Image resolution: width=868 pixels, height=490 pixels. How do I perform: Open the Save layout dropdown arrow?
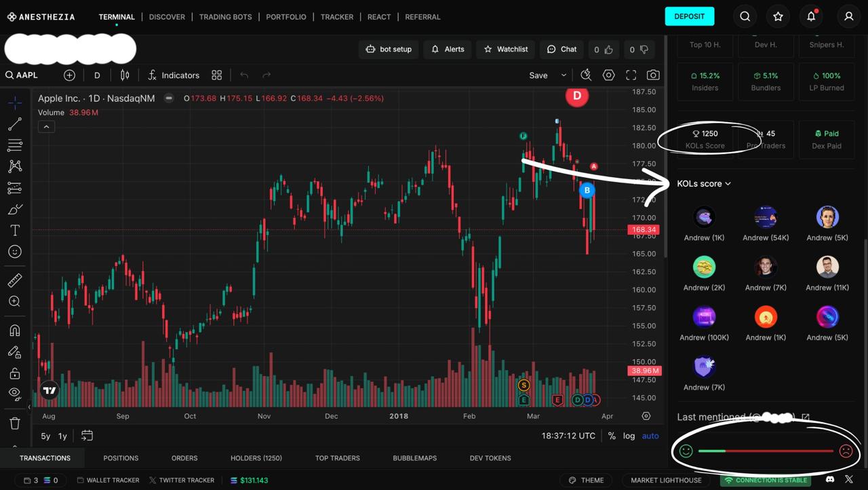pos(564,75)
